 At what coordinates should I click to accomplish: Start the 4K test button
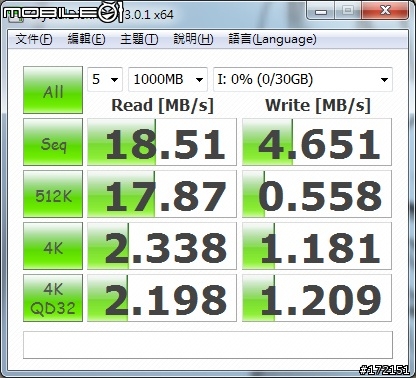coord(53,246)
